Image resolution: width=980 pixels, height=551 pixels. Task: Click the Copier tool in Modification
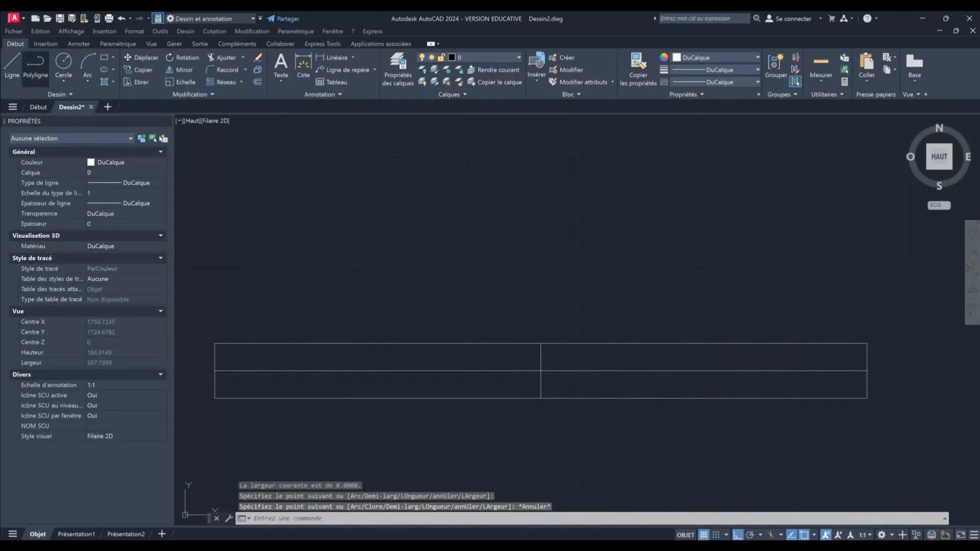point(138,70)
